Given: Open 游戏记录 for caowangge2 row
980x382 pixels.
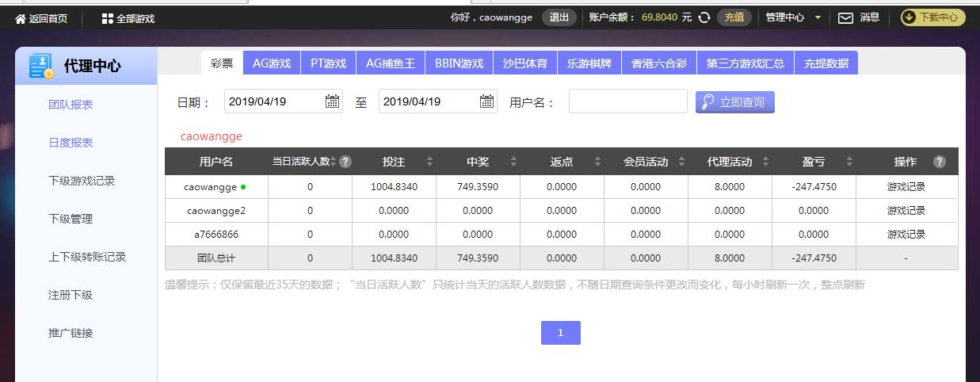Looking at the screenshot, I should coord(906,211).
